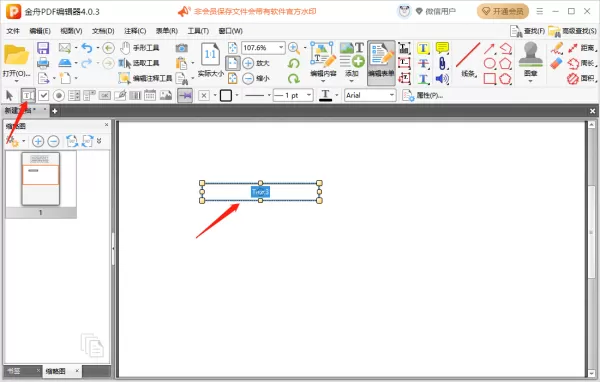This screenshot has height=382, width=600.
Task: Select the Rectangle shape tool
Action: [489, 78]
